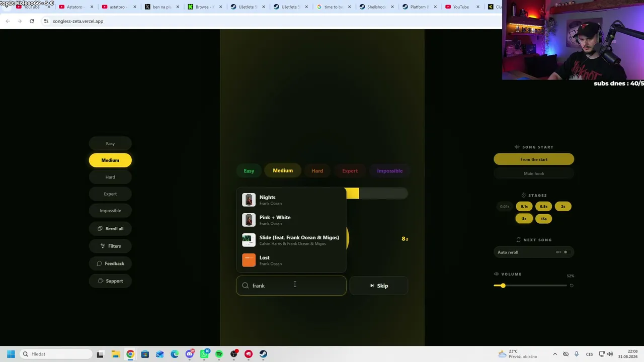Switch to the Hard tab above the search

pos(317,171)
